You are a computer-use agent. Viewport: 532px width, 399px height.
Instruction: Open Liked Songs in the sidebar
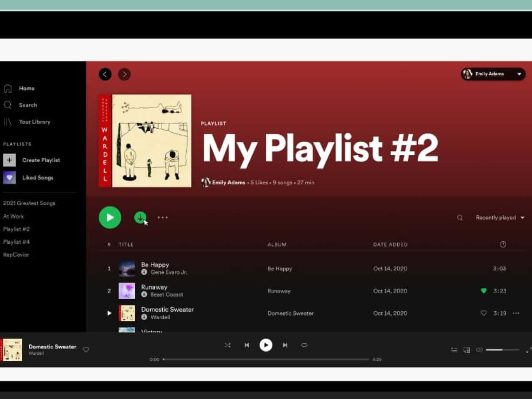pos(28,177)
